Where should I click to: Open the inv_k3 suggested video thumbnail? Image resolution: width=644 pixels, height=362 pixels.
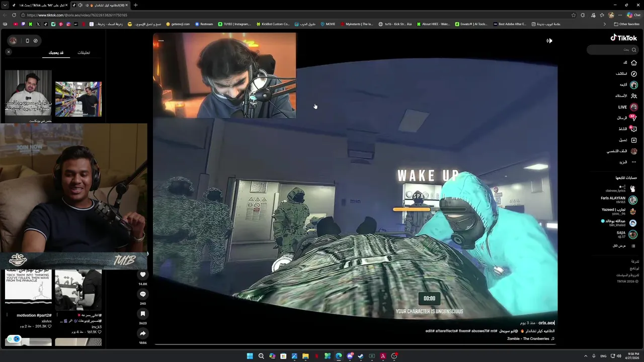coord(78,290)
